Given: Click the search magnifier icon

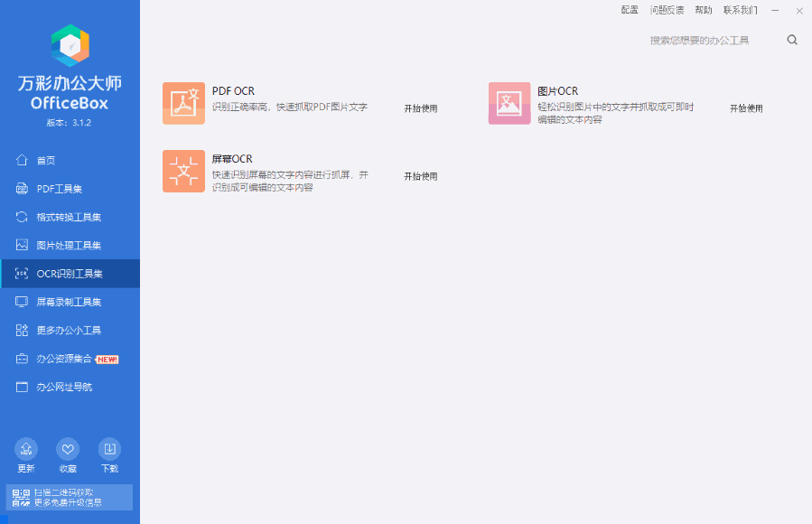Looking at the screenshot, I should 792,40.
